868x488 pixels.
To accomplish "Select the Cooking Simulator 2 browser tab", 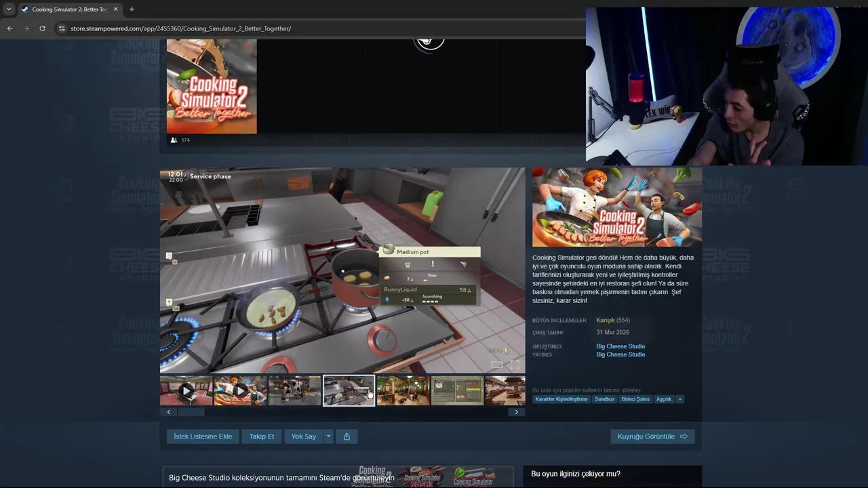I will click(69, 9).
